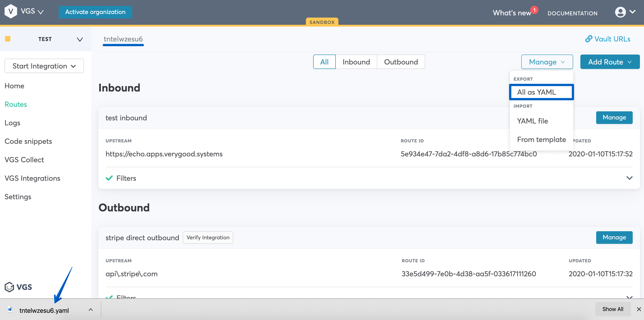
Task: Click route ID 33e5d499-7e0b-4d38-aa5f-033617111260
Action: (469, 274)
